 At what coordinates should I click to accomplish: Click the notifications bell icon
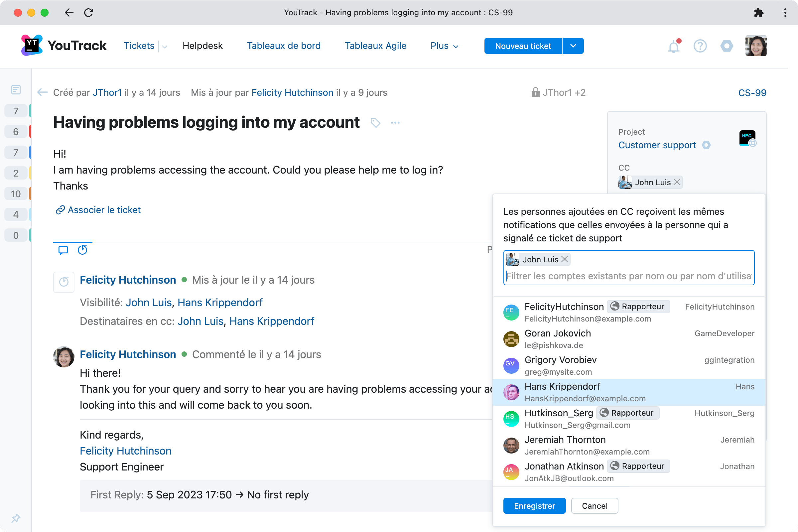[x=674, y=46]
